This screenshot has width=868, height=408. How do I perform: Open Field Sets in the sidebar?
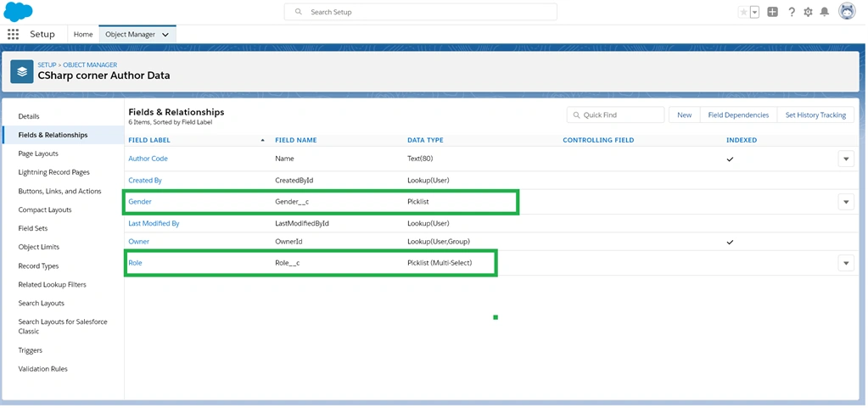[32, 228]
